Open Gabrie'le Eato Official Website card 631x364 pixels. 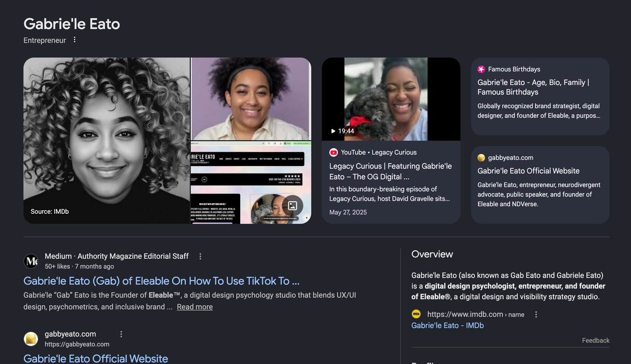pos(528,171)
